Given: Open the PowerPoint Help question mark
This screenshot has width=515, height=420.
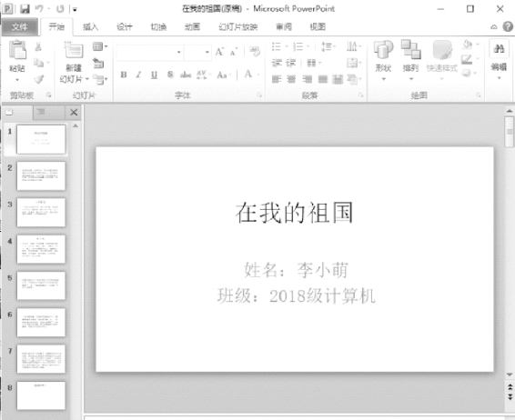Looking at the screenshot, I should 508,26.
